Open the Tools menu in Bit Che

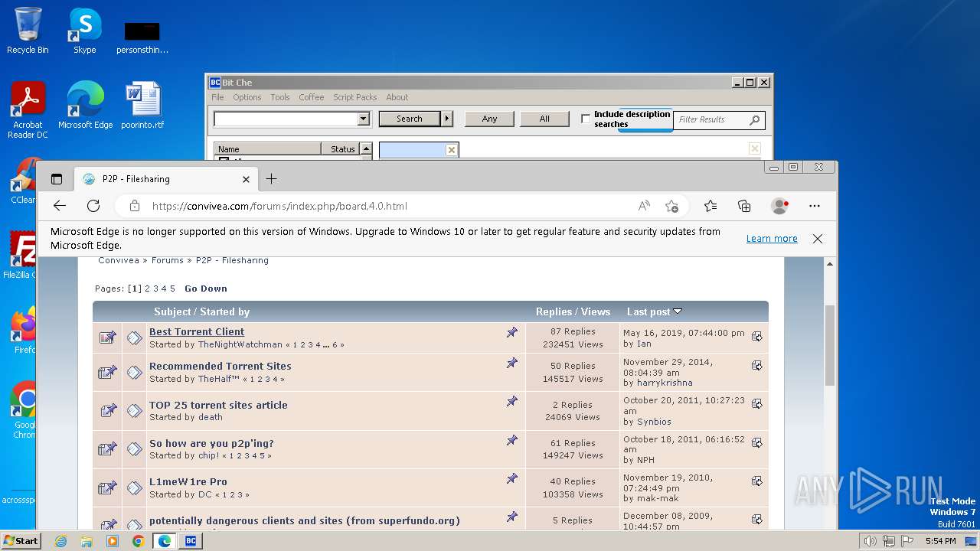coord(280,97)
